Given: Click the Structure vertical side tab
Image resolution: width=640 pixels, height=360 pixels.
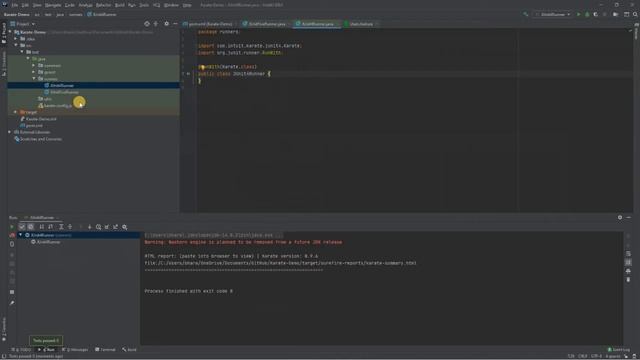Looking at the screenshot, I should pyautogui.click(x=4, y=64).
